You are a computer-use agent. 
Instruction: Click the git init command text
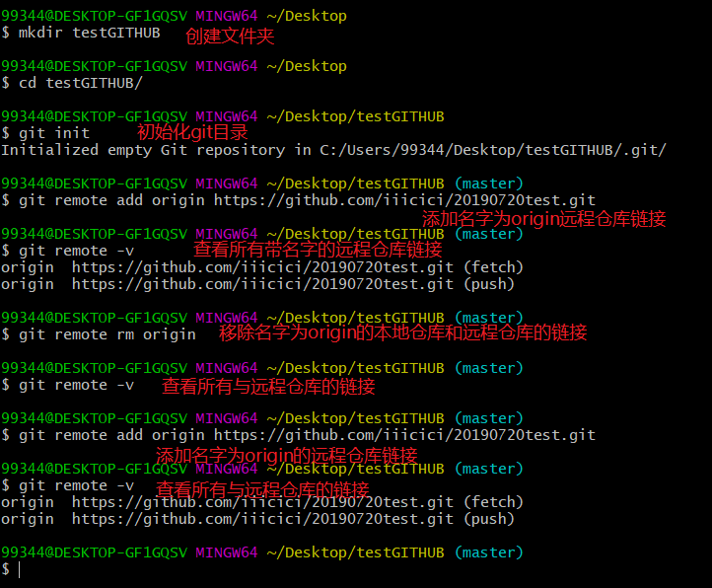tap(54, 133)
